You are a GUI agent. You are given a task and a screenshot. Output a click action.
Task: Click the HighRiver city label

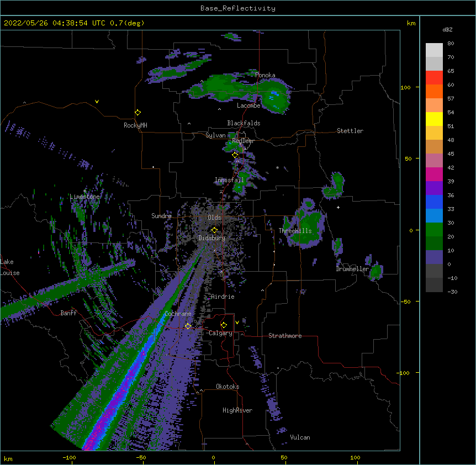(237, 410)
